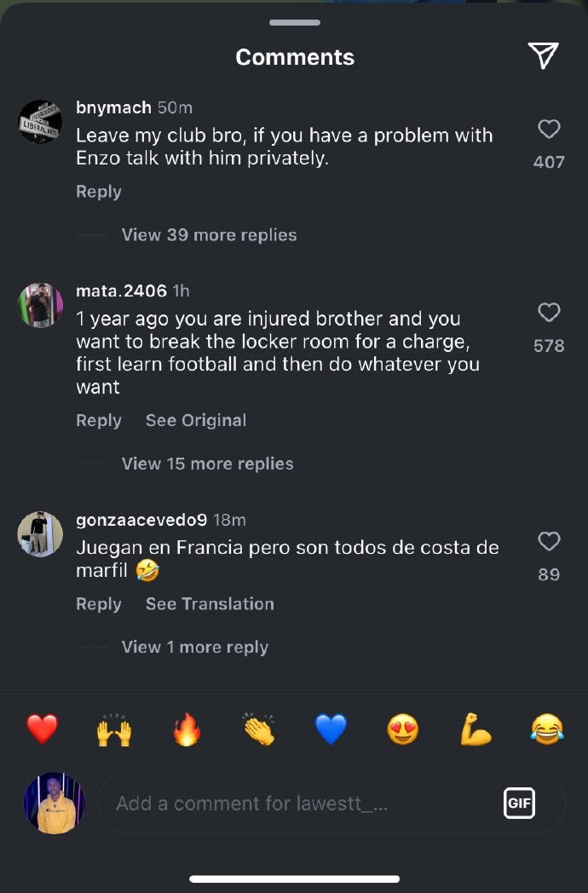
Task: Insert the red heart emoji
Action: click(42, 729)
